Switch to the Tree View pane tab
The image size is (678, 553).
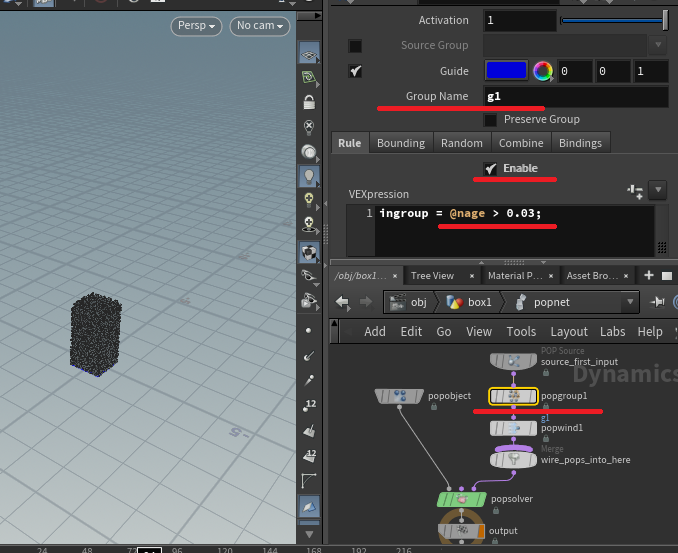[432, 276]
